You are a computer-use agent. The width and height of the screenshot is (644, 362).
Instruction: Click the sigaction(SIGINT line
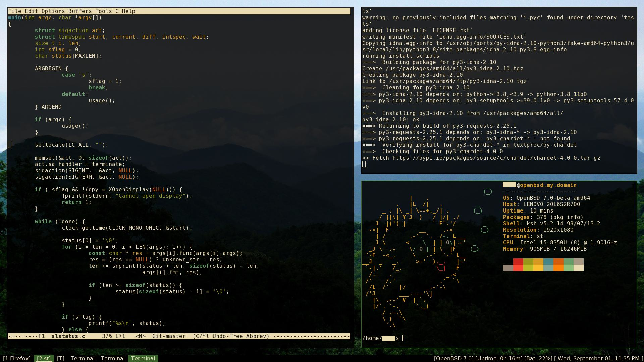87,170
